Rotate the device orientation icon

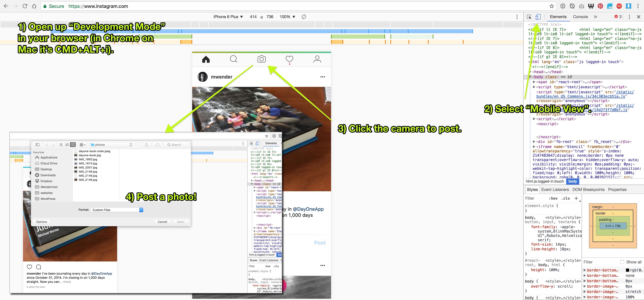[x=304, y=17]
